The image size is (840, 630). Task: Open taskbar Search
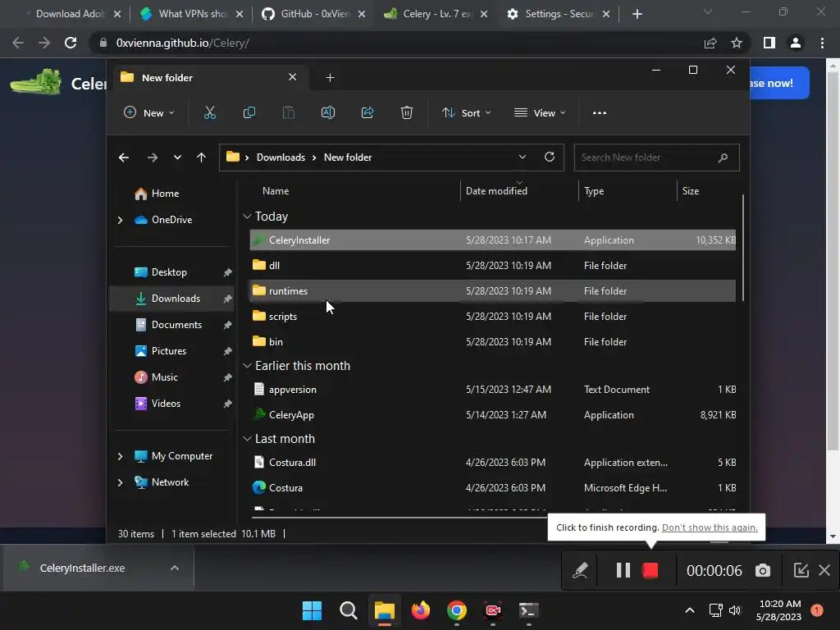[348, 610]
